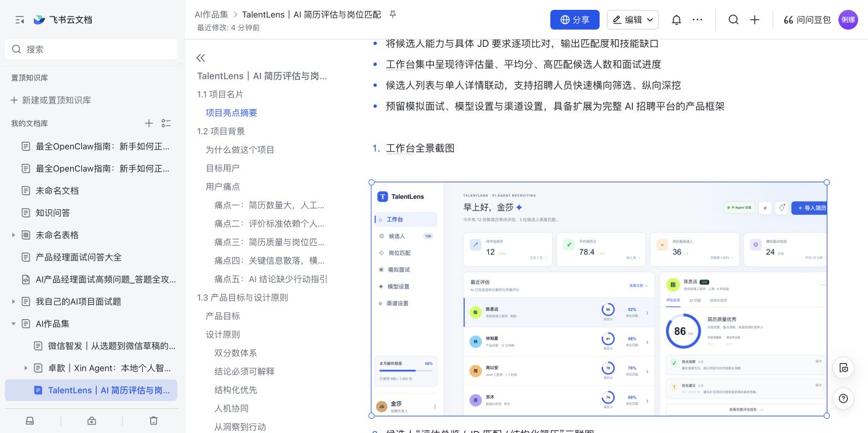Open list view options icon in 我的文档库
The height and width of the screenshot is (433, 868).
(x=166, y=123)
